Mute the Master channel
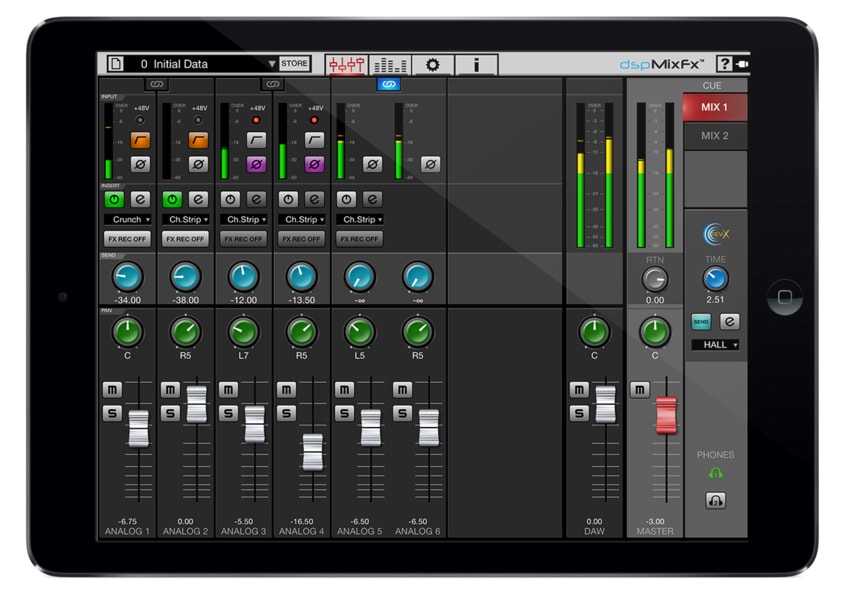 (639, 390)
